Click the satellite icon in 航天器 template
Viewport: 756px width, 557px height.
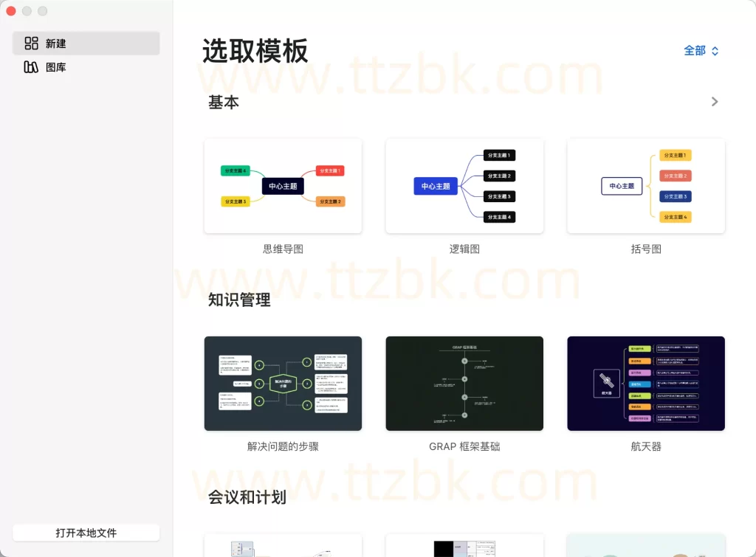[x=607, y=383]
